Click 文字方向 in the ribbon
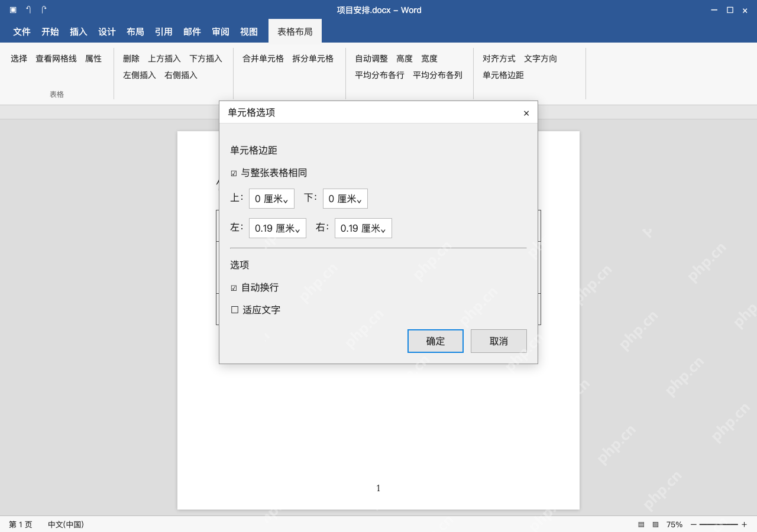 click(541, 59)
